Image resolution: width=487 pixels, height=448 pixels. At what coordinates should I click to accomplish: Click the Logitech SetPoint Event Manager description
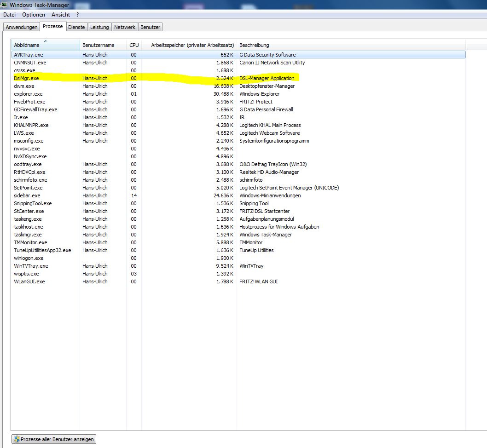(289, 188)
